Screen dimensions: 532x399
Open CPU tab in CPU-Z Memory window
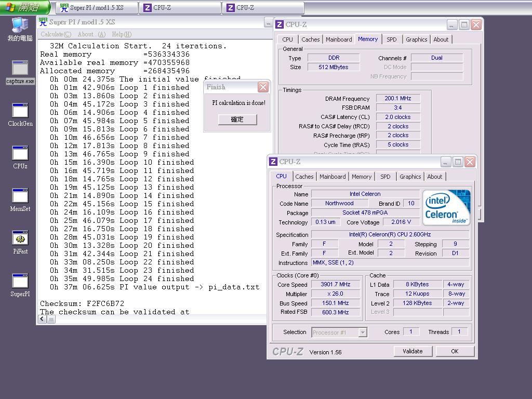pyautogui.click(x=287, y=39)
